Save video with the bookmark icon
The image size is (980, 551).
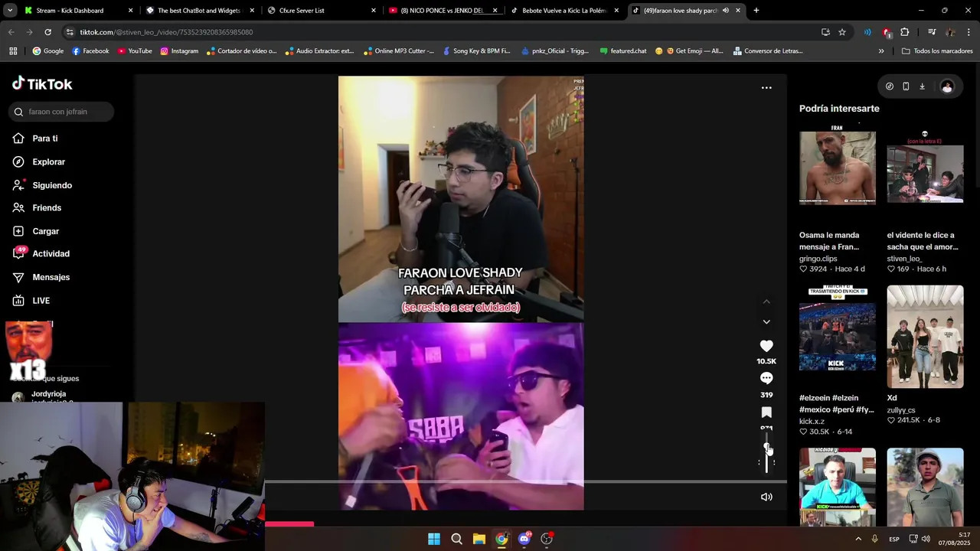click(x=766, y=412)
